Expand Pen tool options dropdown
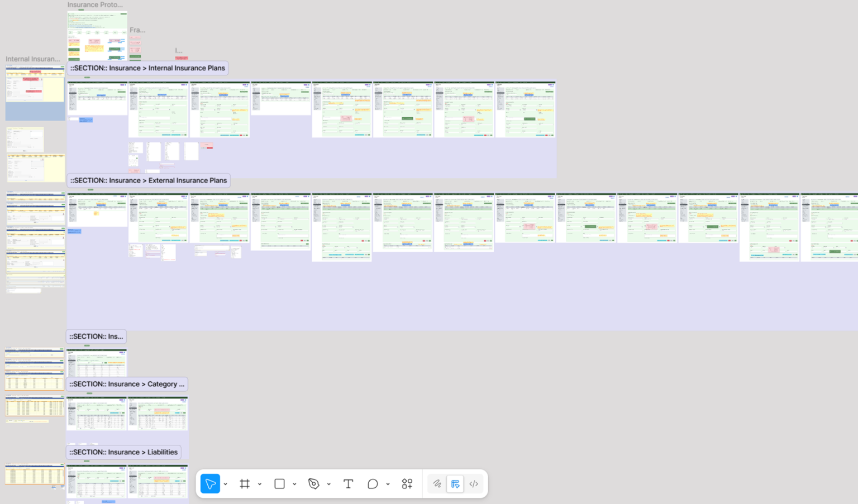This screenshot has width=858, height=504. click(x=329, y=484)
